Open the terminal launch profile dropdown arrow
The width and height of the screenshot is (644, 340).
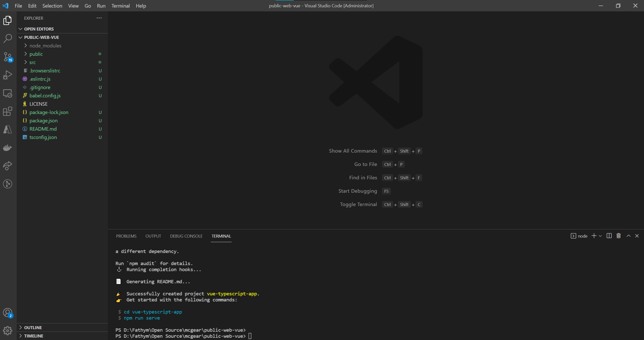click(600, 236)
